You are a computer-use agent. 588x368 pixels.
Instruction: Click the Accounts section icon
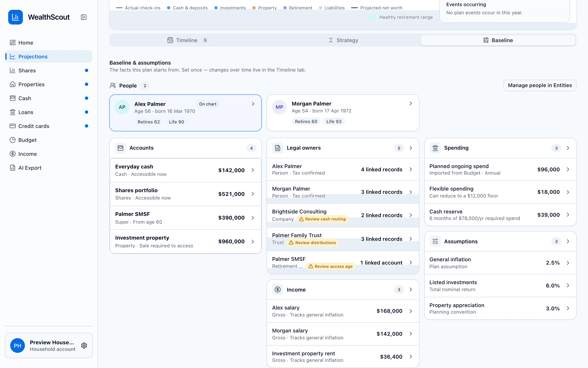click(x=120, y=148)
